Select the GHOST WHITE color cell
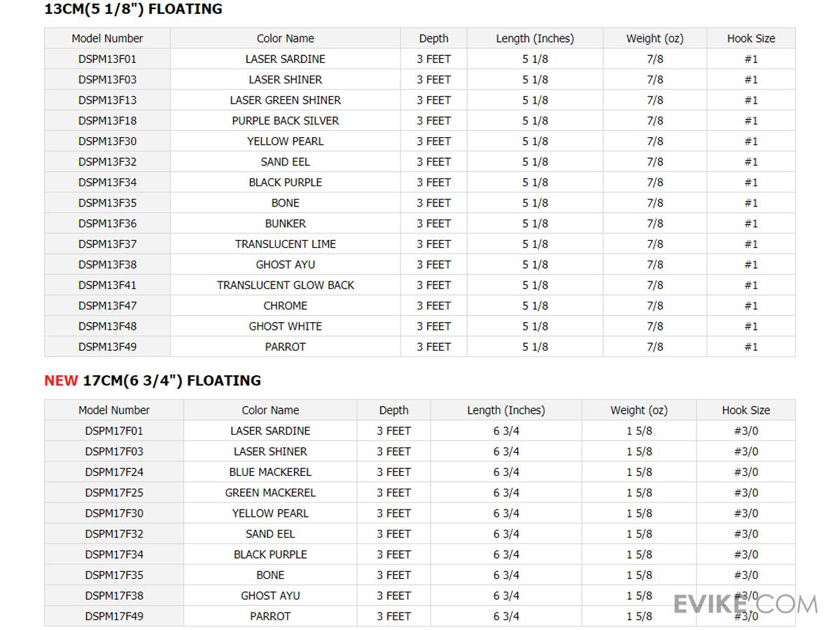The width and height of the screenshot is (840, 630). [x=286, y=326]
